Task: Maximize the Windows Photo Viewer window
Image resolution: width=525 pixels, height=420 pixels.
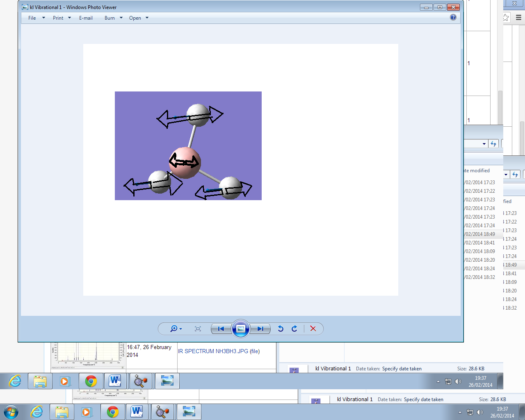Action: (x=440, y=7)
